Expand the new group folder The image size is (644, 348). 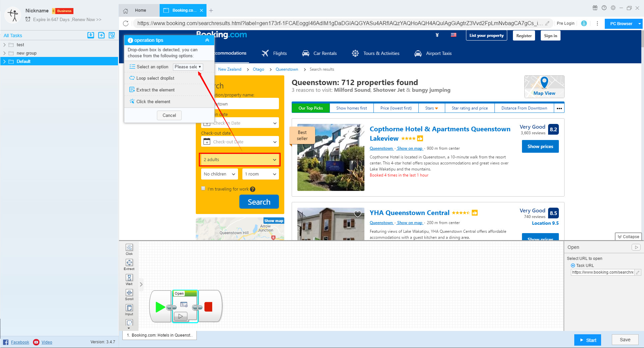pyautogui.click(x=4, y=53)
